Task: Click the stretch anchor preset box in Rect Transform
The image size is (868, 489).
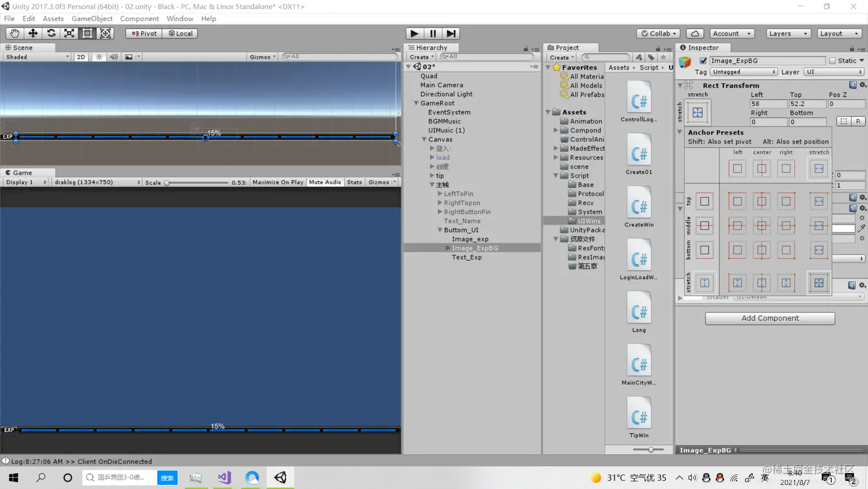Action: (697, 112)
